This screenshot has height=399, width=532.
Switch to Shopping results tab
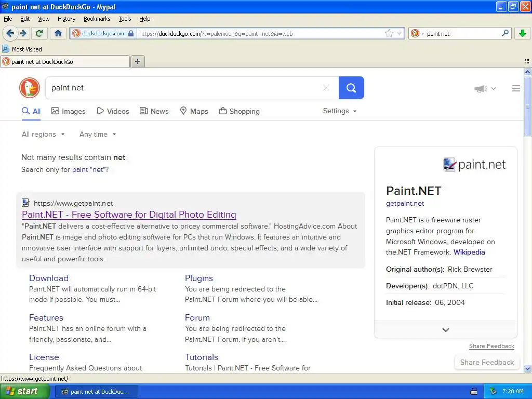coord(239,111)
